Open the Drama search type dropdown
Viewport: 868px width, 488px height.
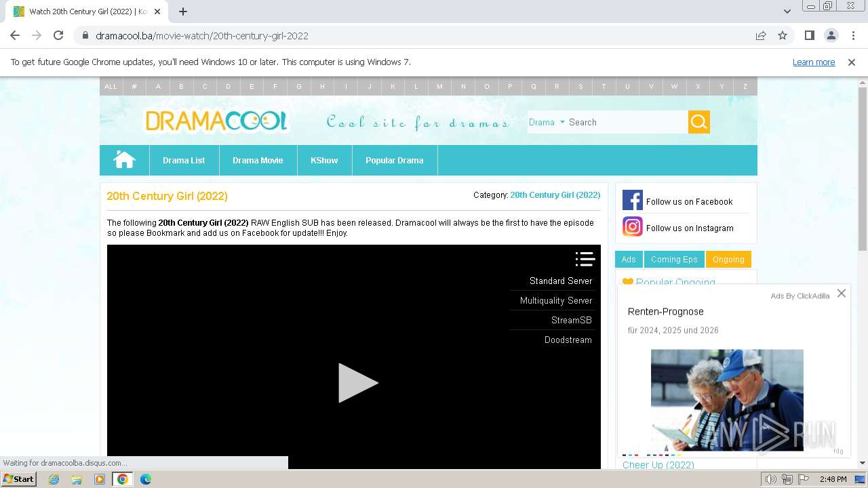[547, 122]
